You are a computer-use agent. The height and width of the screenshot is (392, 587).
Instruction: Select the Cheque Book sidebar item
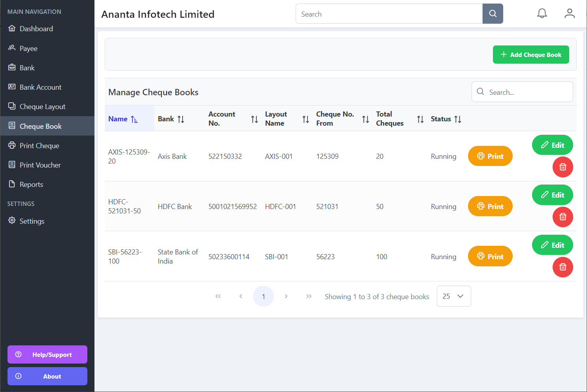click(47, 126)
